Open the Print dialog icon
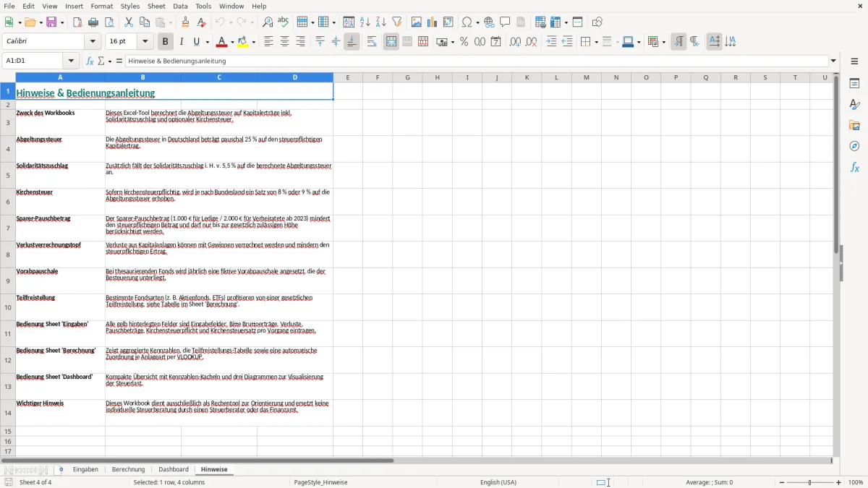This screenshot has width=868, height=488. (93, 22)
